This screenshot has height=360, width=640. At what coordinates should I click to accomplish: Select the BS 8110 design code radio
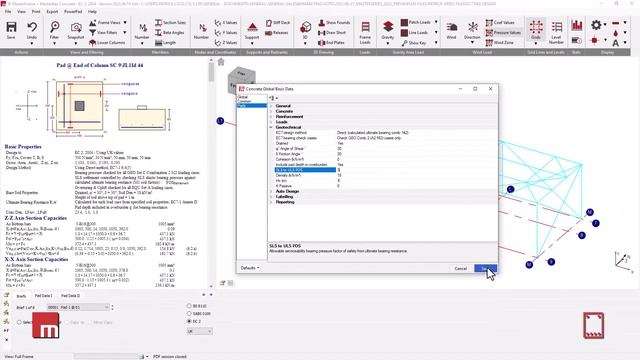pos(189,306)
